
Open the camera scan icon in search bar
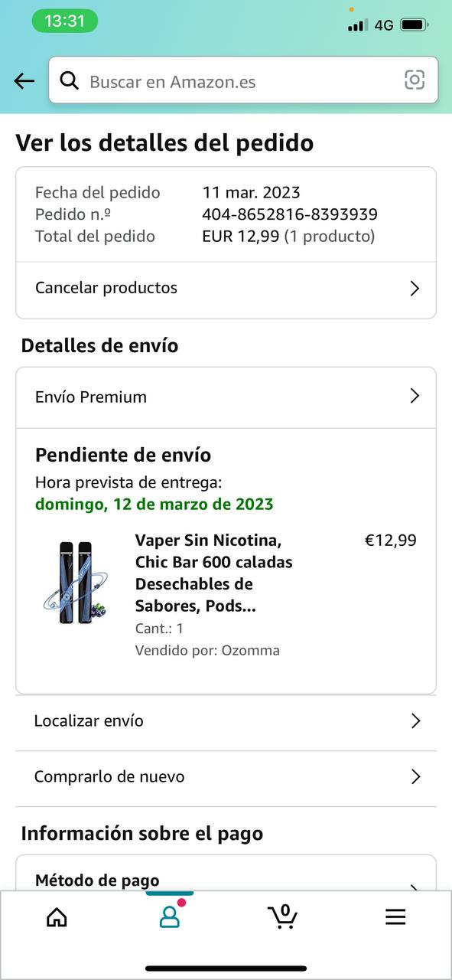[415, 80]
